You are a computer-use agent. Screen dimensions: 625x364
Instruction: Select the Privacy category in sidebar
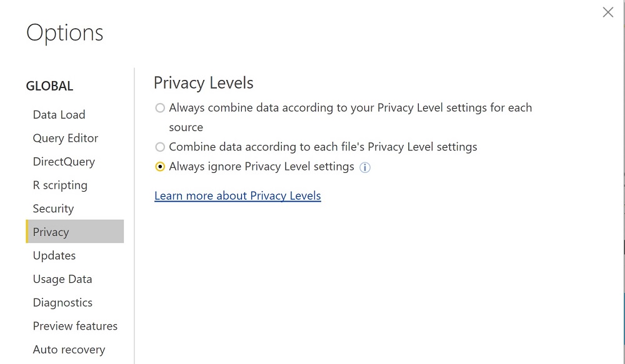tap(75, 232)
